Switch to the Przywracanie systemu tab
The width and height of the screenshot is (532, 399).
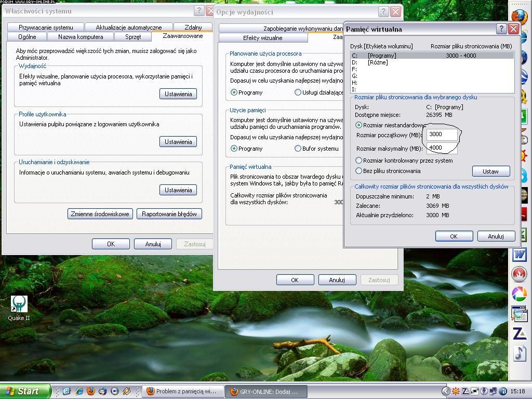click(x=46, y=27)
